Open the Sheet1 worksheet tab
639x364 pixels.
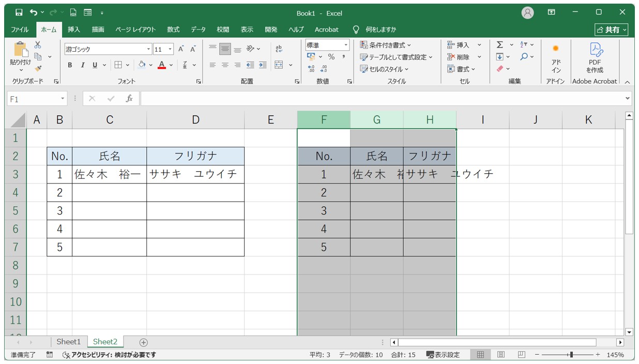point(69,342)
